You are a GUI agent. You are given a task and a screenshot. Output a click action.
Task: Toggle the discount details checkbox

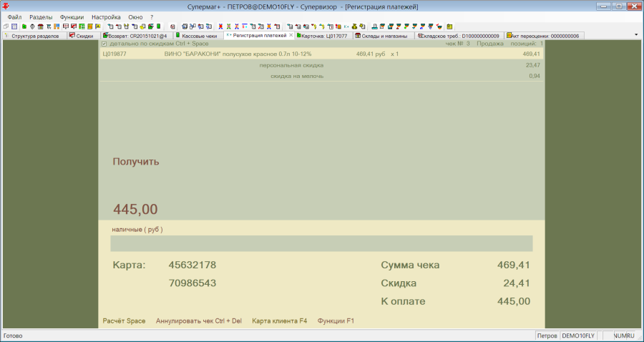pos(104,44)
